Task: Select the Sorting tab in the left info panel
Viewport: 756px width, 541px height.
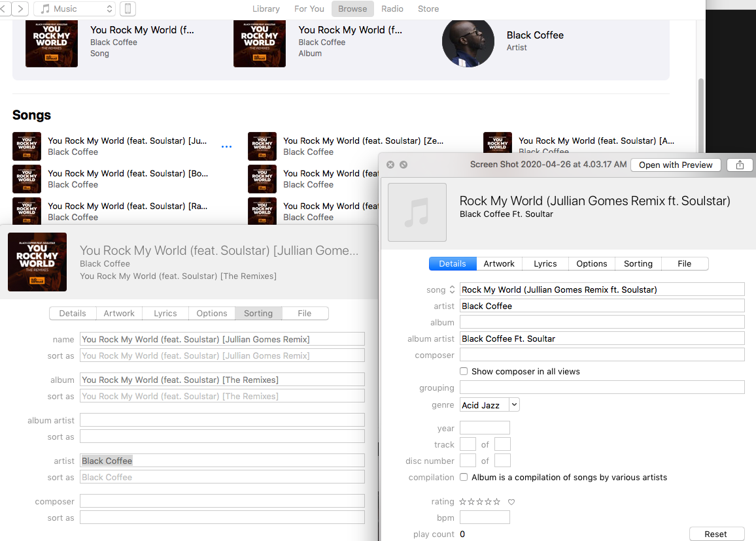Action: (258, 313)
